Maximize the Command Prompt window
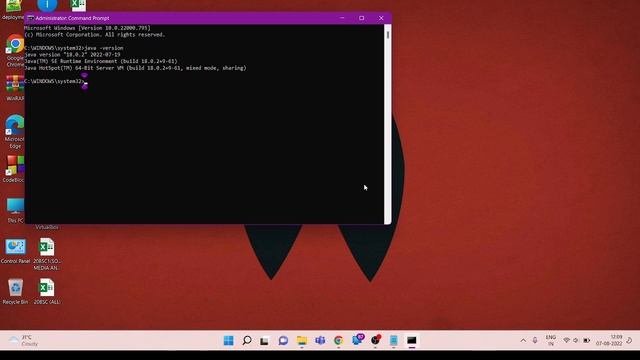Screen dimensions: 640x360 click(x=362, y=18)
